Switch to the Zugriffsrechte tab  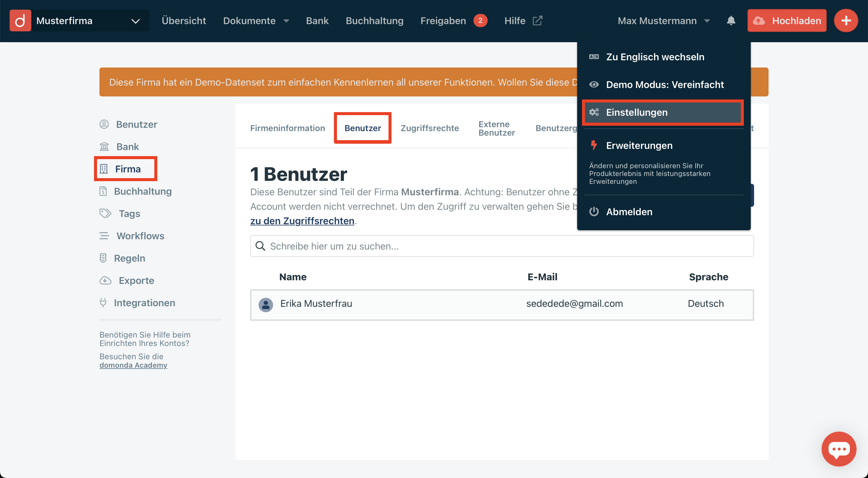pyautogui.click(x=429, y=128)
